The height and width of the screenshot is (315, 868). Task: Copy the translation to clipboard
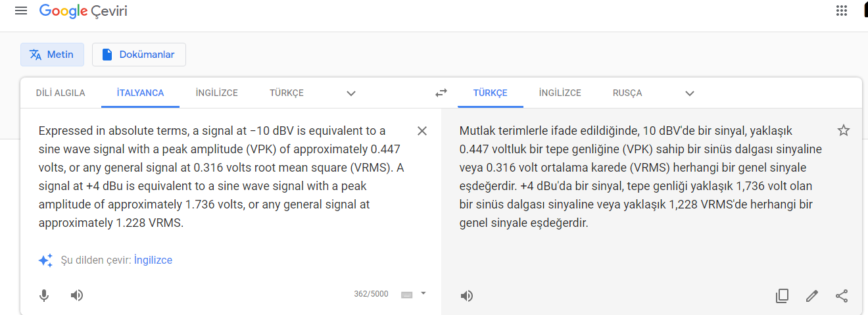tap(782, 296)
